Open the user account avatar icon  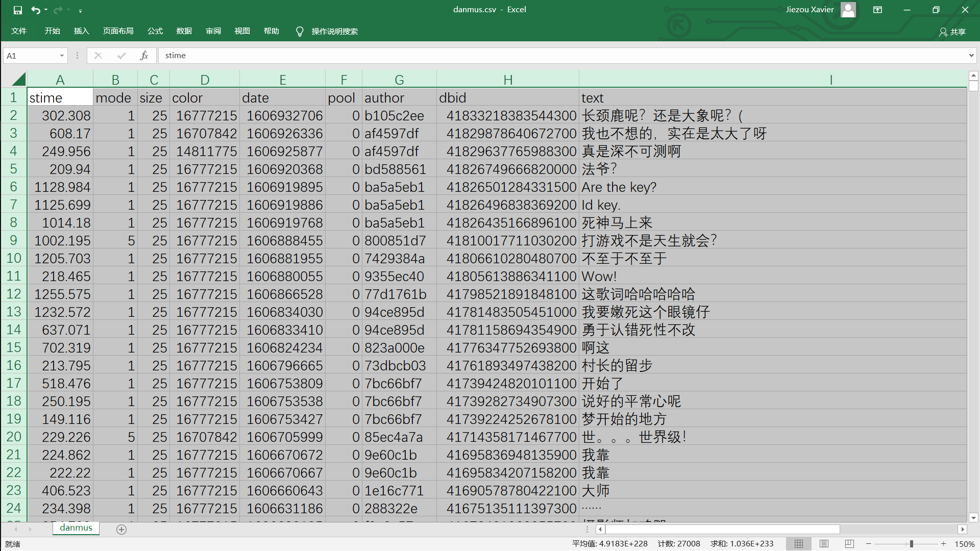[x=848, y=10]
